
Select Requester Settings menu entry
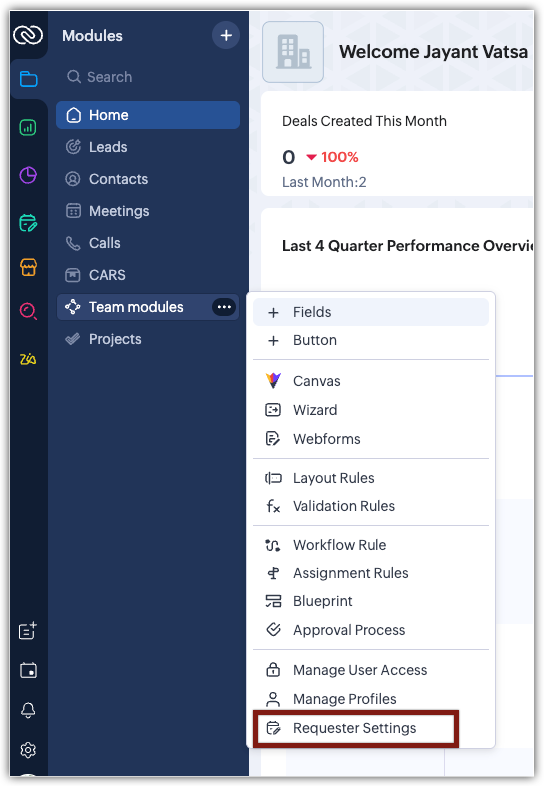(x=355, y=728)
